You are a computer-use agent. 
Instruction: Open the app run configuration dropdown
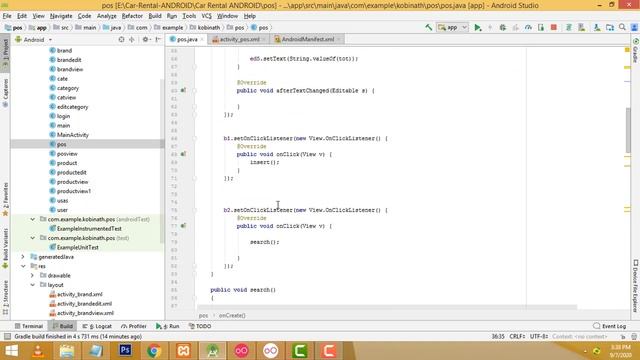tap(452, 27)
